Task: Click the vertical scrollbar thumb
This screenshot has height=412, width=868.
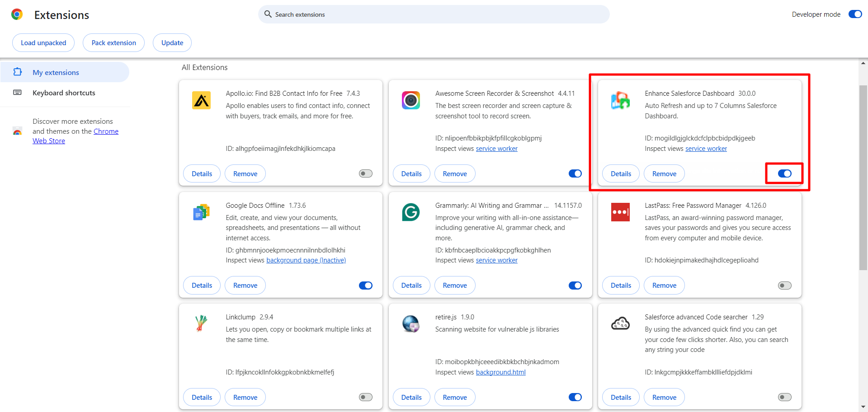Action: (863, 178)
